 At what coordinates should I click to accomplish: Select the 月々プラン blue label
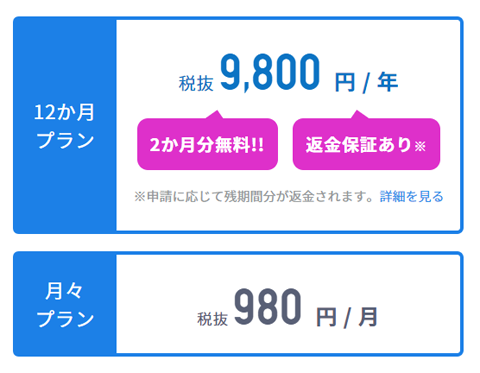pyautogui.click(x=65, y=304)
